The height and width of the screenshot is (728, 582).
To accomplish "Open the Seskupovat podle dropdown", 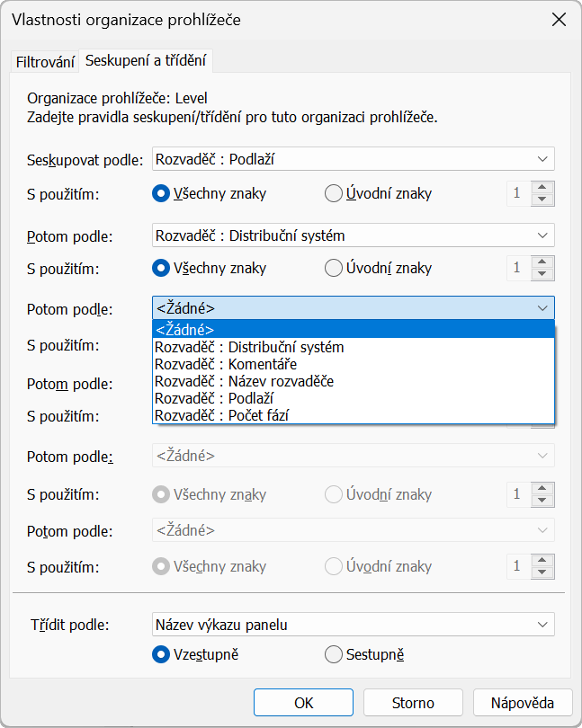I will click(353, 159).
